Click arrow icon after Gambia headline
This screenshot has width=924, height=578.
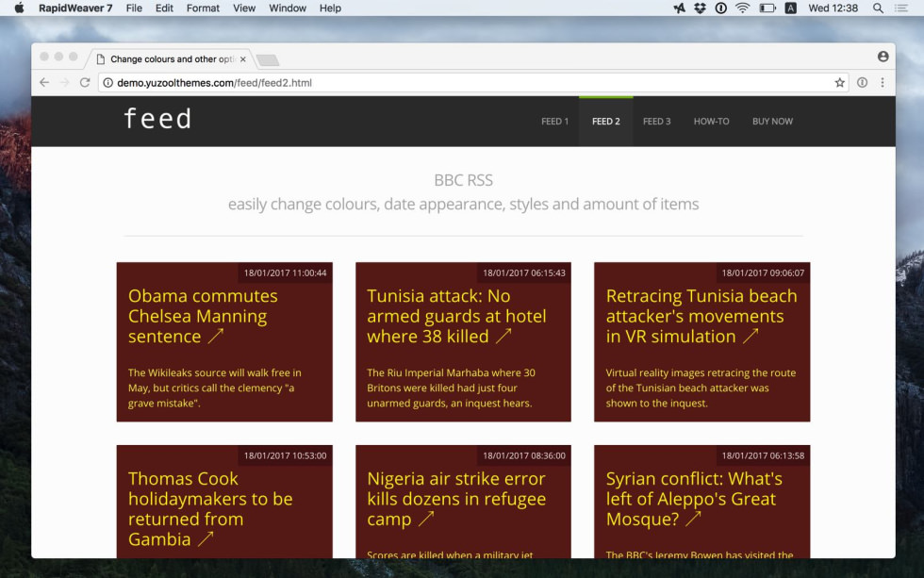(206, 538)
